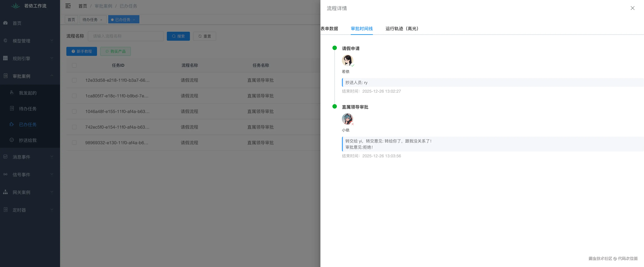Viewport: 644px width, 267px height.
Task: Click 若依 avatar in 请假申请 step
Action: click(347, 60)
